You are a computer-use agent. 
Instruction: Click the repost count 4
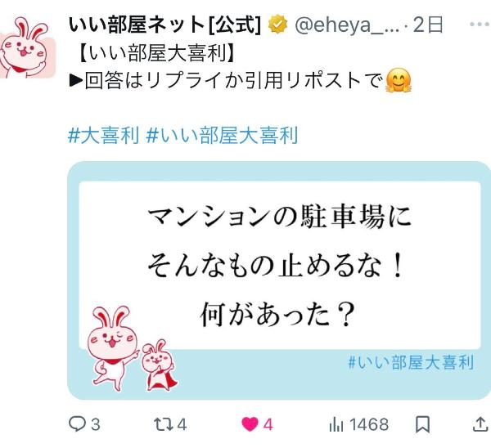(182, 425)
